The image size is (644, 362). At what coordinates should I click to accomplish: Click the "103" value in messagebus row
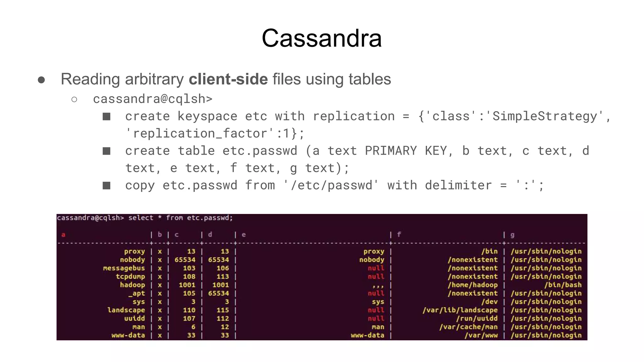coord(189,268)
